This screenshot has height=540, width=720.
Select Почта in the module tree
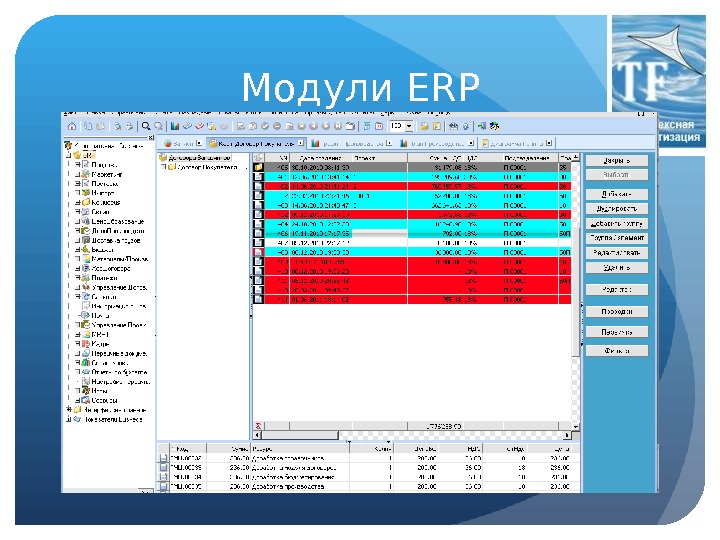tap(100, 315)
